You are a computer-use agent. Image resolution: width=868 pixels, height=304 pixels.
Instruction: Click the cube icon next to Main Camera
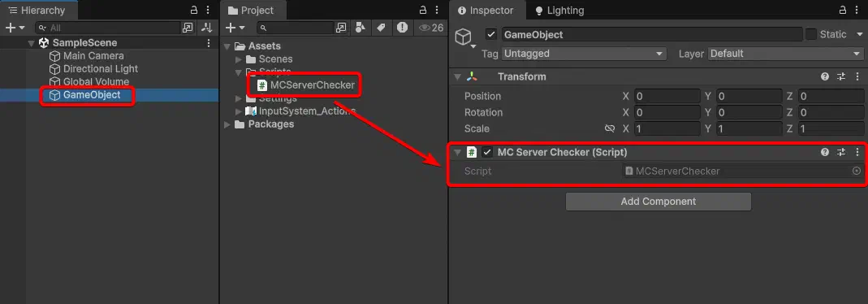[54, 56]
